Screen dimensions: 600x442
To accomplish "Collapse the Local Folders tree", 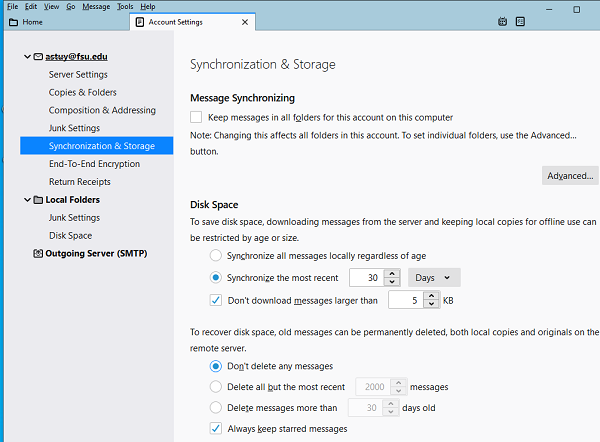I will (27, 200).
